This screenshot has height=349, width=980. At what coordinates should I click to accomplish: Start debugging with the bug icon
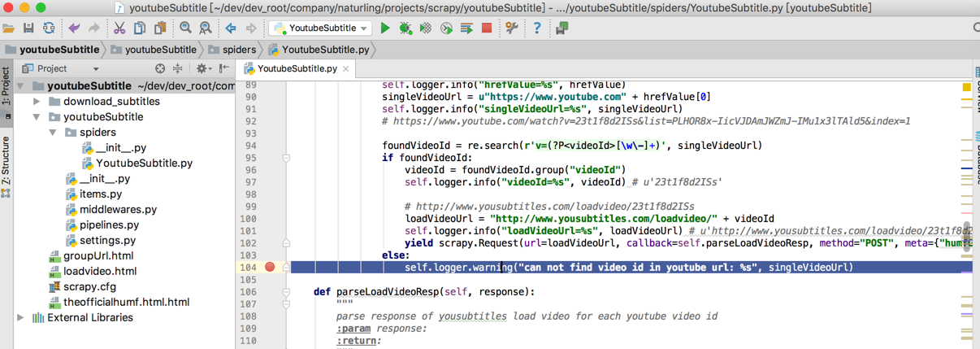pyautogui.click(x=405, y=28)
